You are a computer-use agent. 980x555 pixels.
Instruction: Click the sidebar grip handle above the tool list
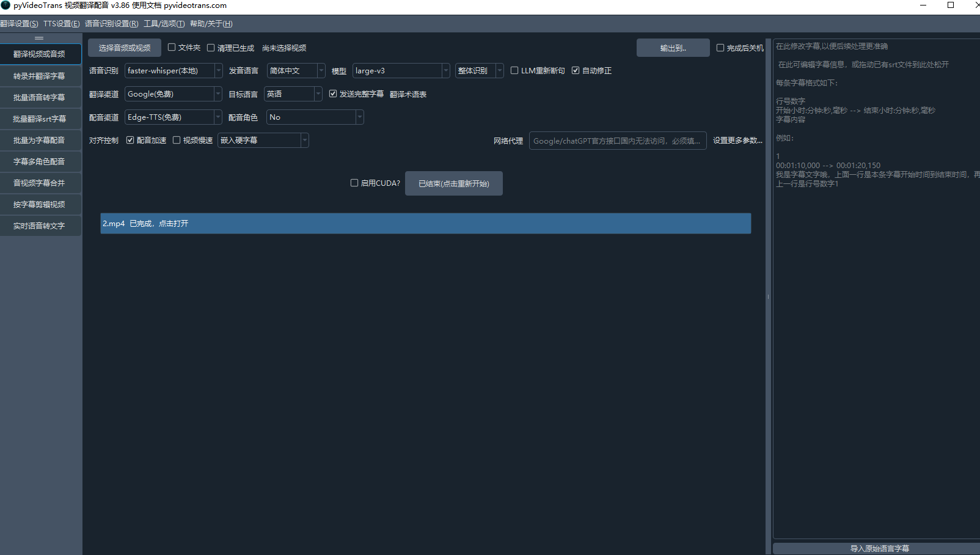pos(39,38)
